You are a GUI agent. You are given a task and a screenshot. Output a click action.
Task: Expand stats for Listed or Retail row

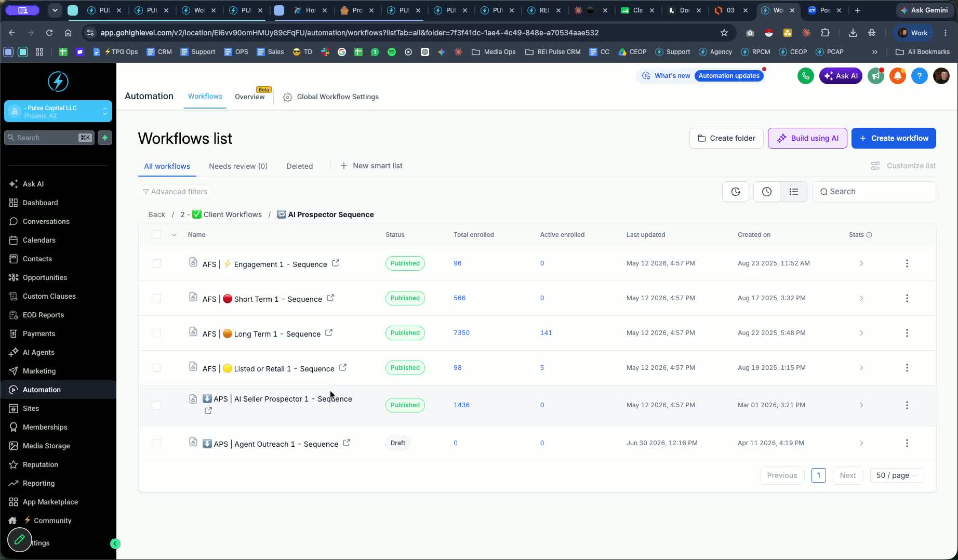861,368
